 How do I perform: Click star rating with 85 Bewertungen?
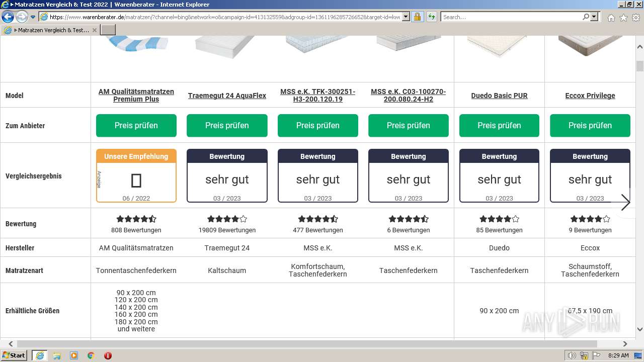click(x=499, y=219)
